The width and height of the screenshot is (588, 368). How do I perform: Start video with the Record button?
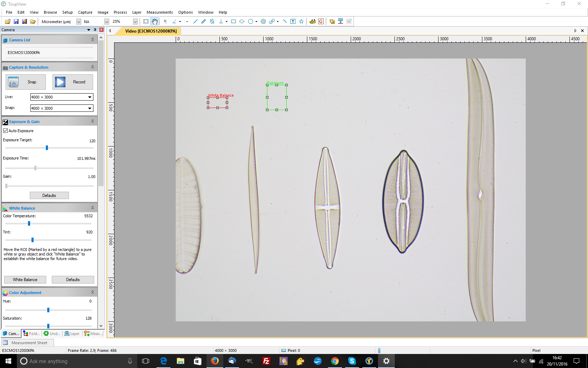point(73,82)
